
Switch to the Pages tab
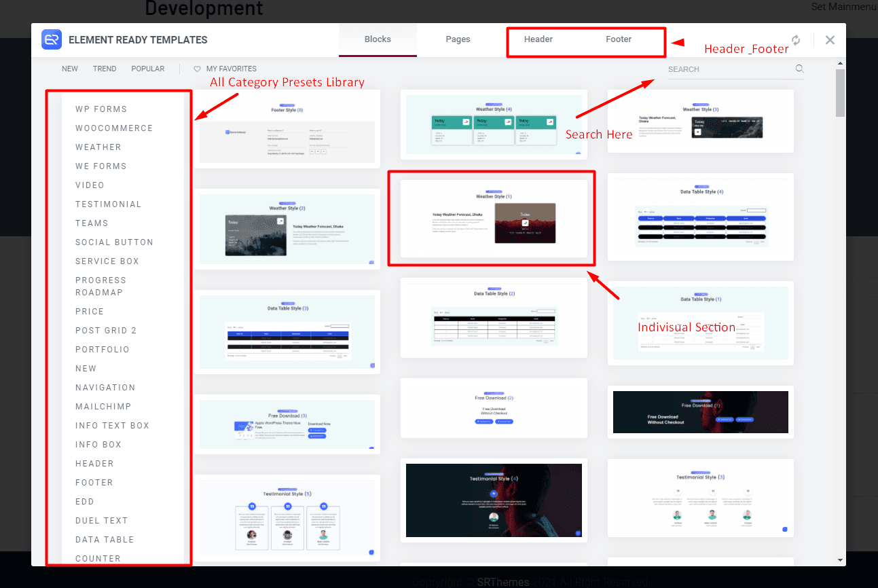[458, 39]
